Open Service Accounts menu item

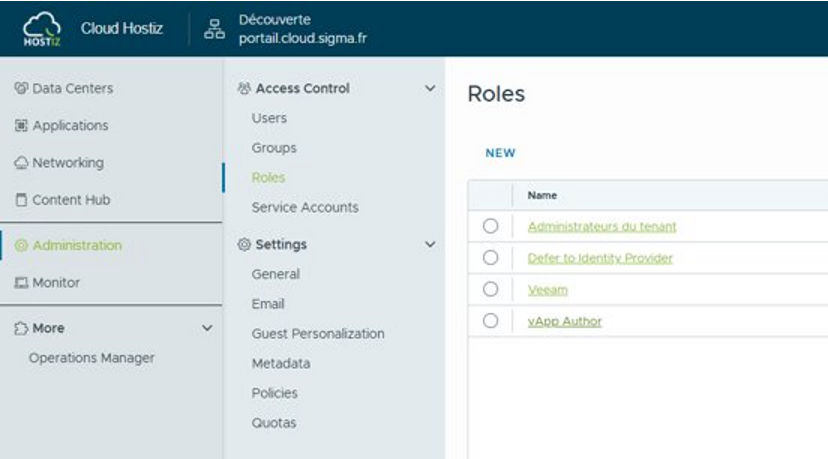coord(304,207)
